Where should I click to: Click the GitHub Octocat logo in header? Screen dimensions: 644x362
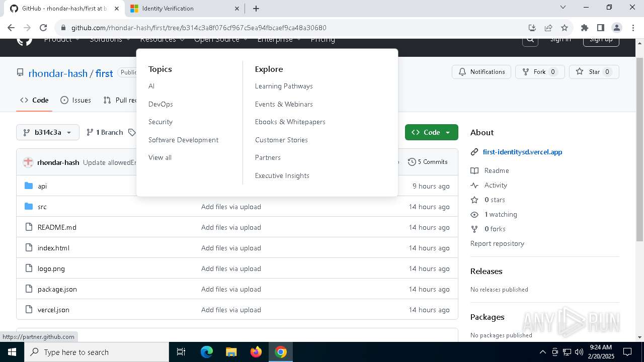pyautogui.click(x=24, y=41)
